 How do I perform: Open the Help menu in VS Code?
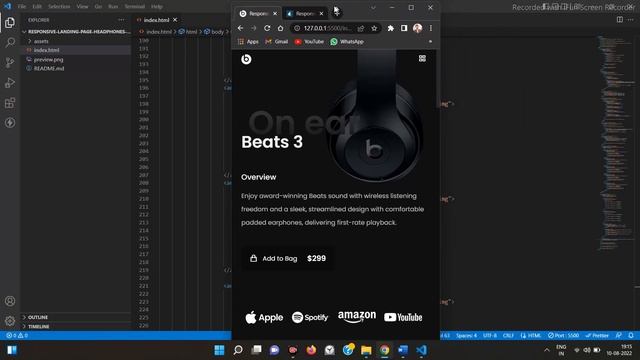point(157,7)
